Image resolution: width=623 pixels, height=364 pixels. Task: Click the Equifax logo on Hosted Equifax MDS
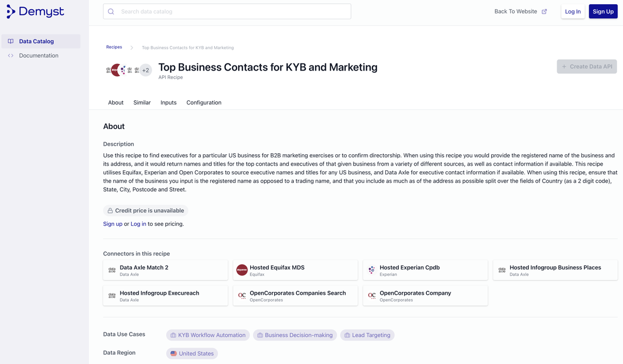242,270
